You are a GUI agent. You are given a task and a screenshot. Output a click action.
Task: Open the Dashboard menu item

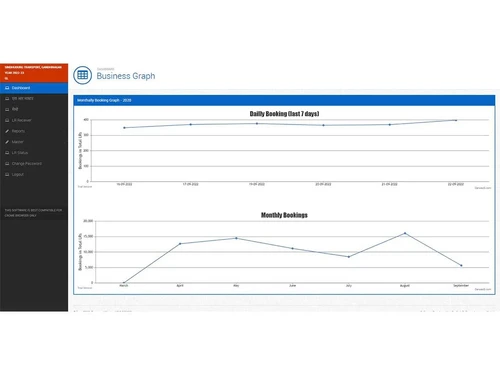click(x=34, y=88)
